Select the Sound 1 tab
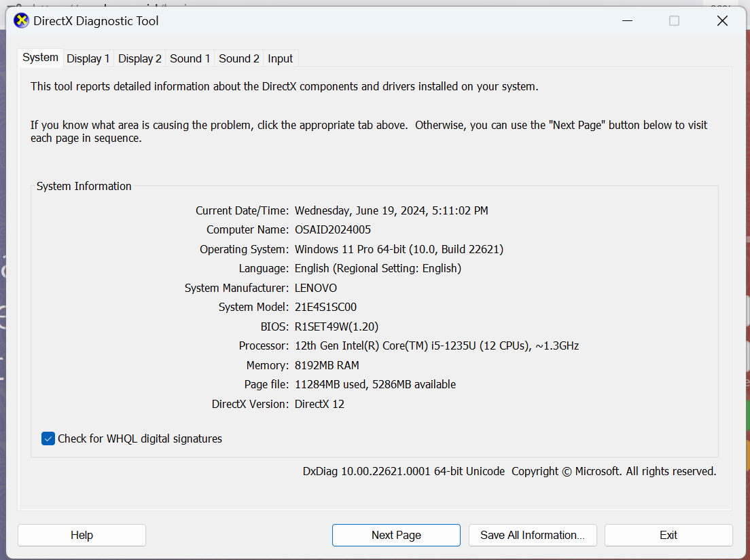 point(190,58)
